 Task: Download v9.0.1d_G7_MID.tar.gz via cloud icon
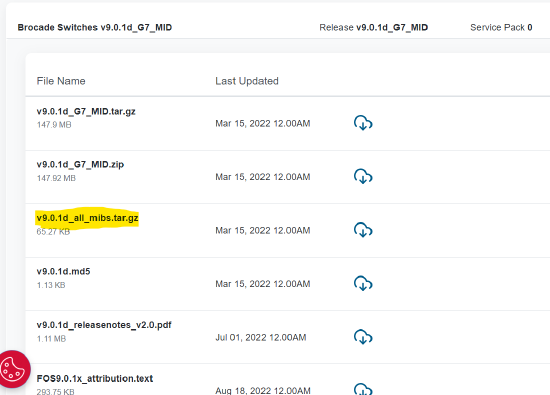click(363, 123)
